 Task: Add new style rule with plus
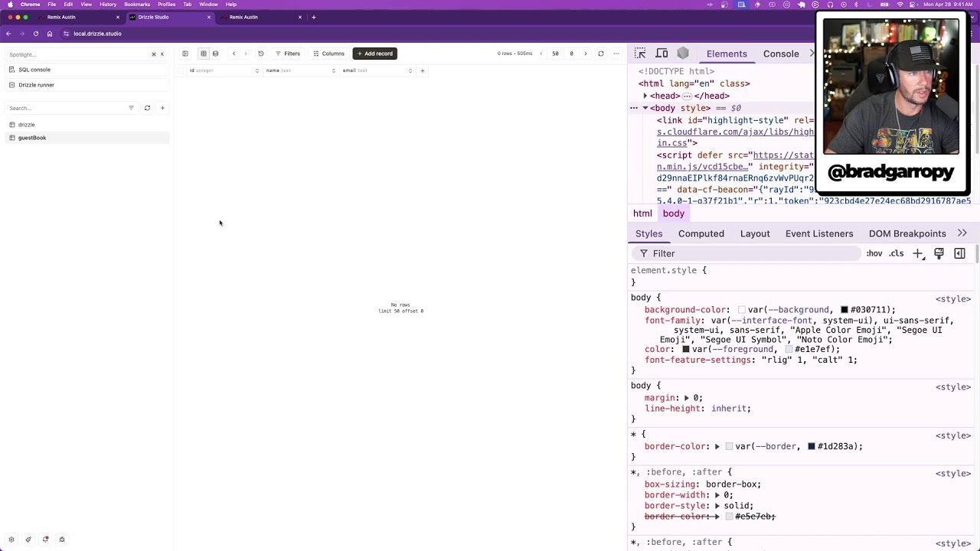point(918,253)
